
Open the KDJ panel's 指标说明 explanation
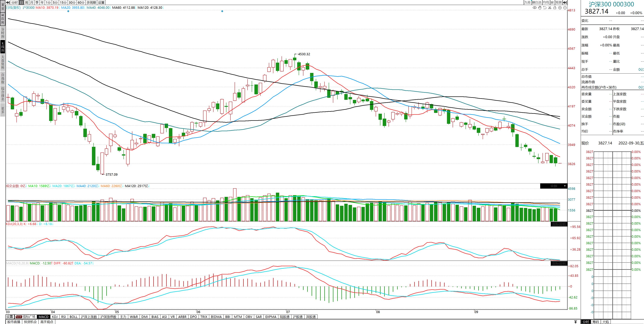tap(559, 224)
